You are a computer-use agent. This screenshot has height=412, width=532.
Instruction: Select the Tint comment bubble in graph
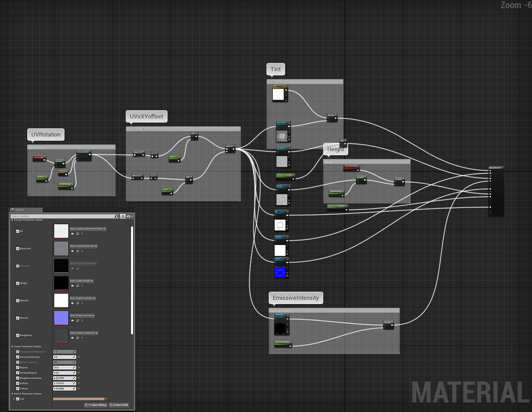click(276, 69)
